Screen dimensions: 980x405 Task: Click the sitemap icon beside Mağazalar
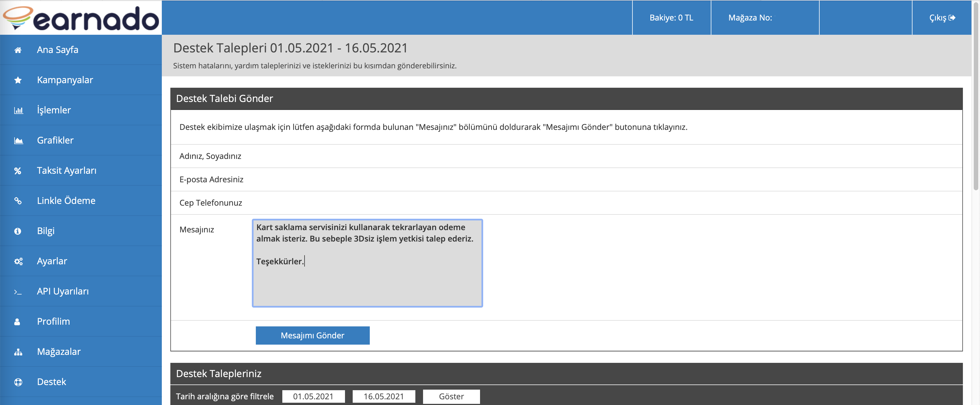18,352
